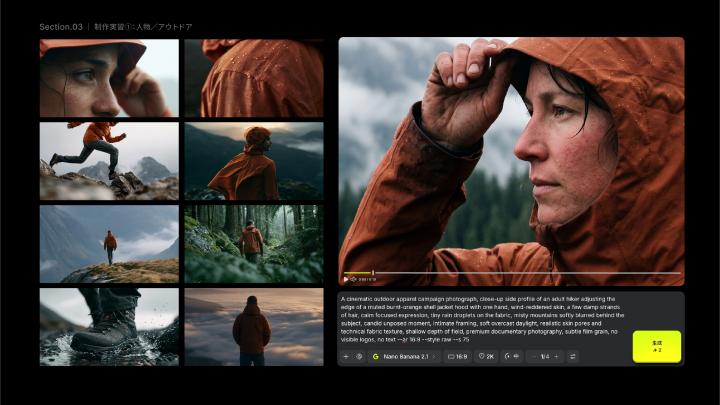Click the 1/4 image count value
This screenshot has height=405, width=720.
pos(545,356)
